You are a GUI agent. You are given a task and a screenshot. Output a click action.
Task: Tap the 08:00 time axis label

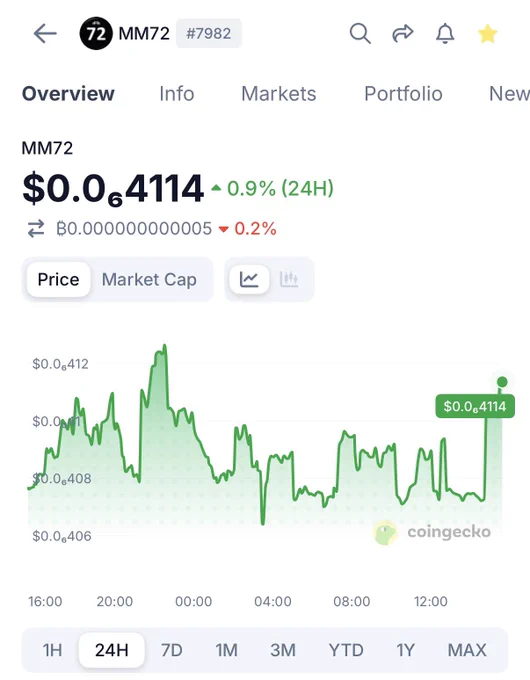pyautogui.click(x=352, y=602)
